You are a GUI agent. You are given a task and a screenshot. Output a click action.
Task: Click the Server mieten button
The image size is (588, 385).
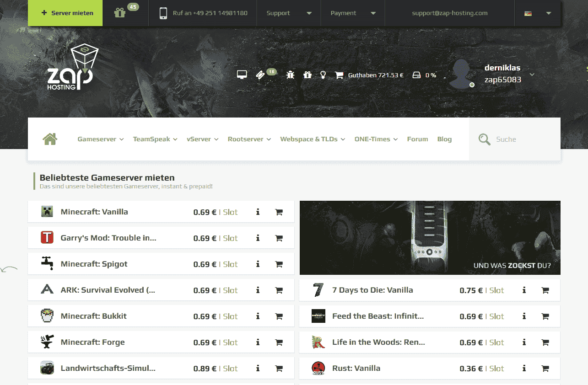tap(65, 13)
